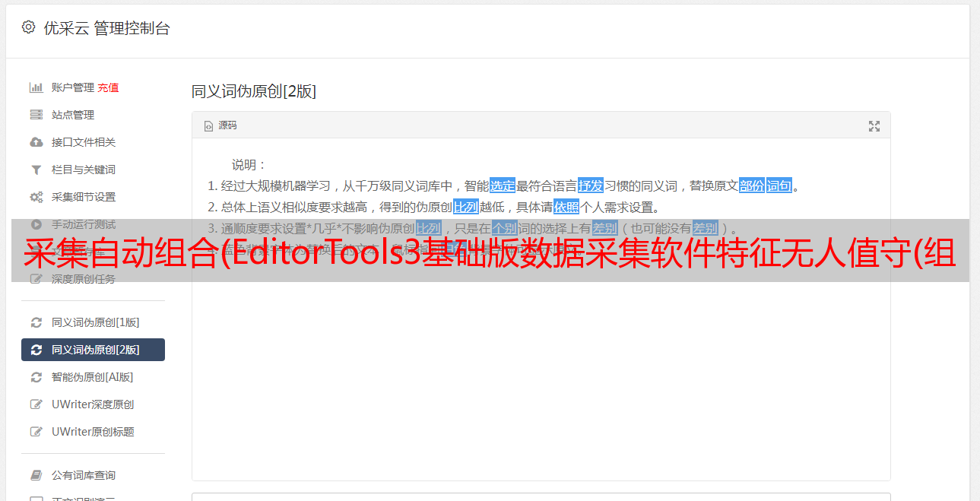Click the highlighted word 抒发

tap(591, 185)
